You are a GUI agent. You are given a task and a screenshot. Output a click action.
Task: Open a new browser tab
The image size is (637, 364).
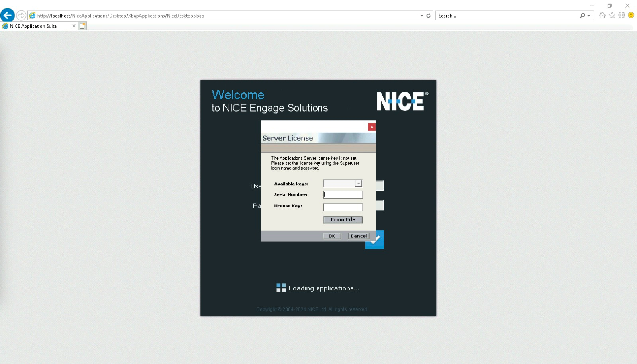[82, 26]
